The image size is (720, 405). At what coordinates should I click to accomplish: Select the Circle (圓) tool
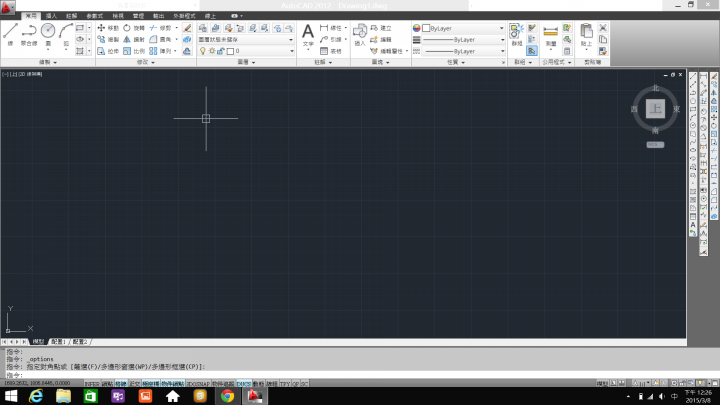pyautogui.click(x=48, y=35)
